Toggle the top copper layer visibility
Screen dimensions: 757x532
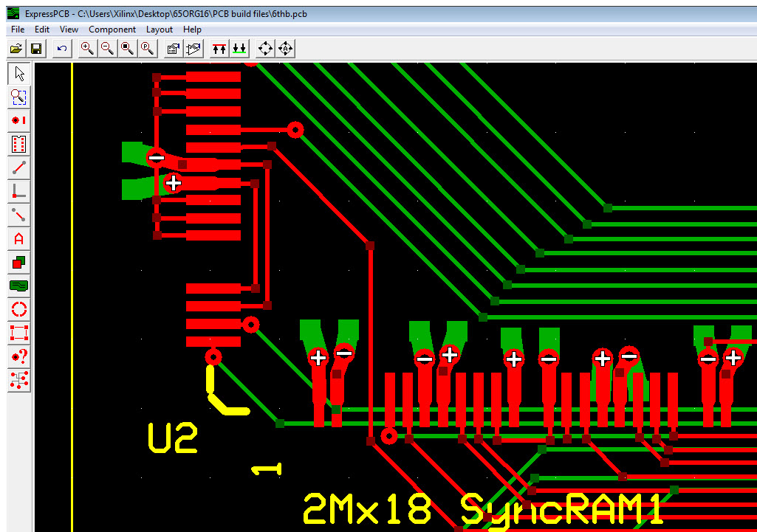tap(219, 49)
